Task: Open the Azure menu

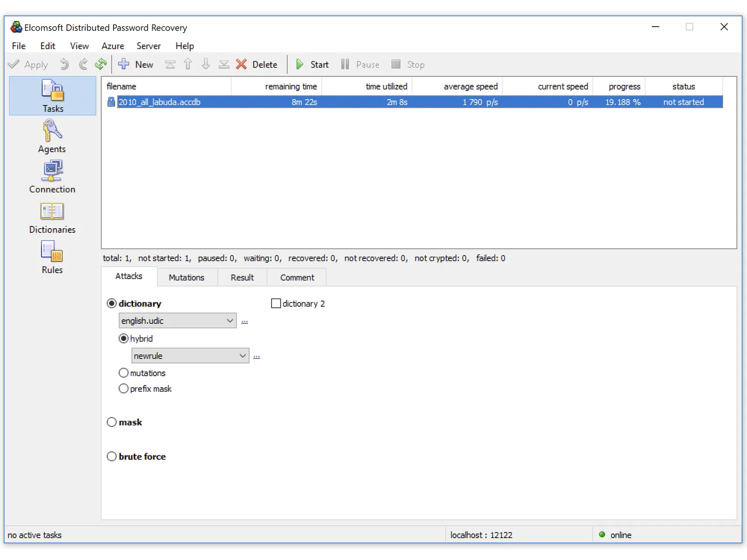Action: (113, 46)
